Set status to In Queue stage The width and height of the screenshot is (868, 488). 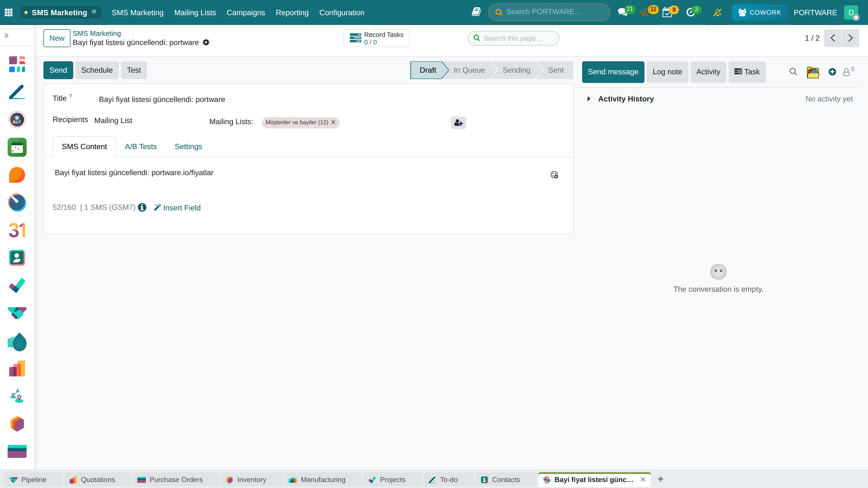(469, 70)
